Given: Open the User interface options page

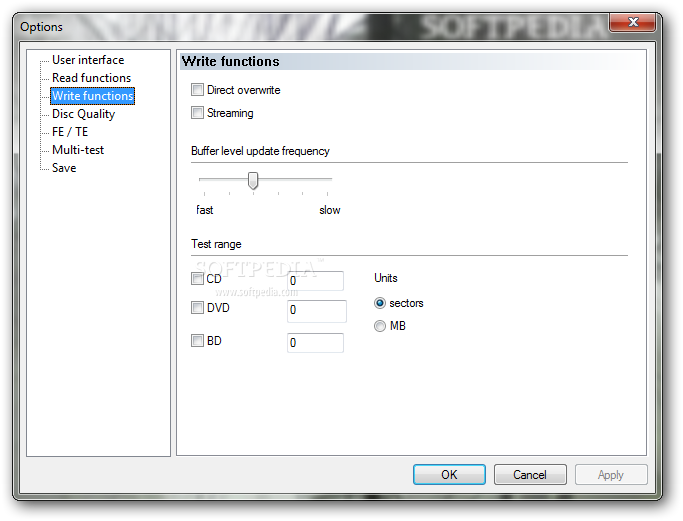Looking at the screenshot, I should [x=88, y=60].
